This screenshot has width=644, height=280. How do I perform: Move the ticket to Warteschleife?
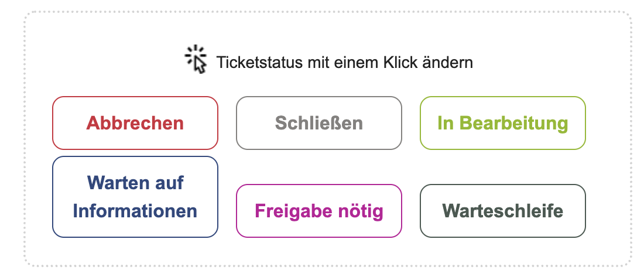tap(503, 211)
